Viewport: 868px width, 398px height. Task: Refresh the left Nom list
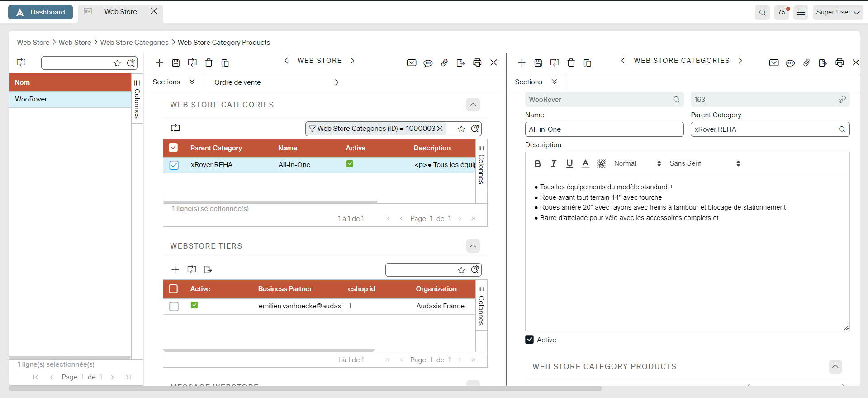pos(21,63)
